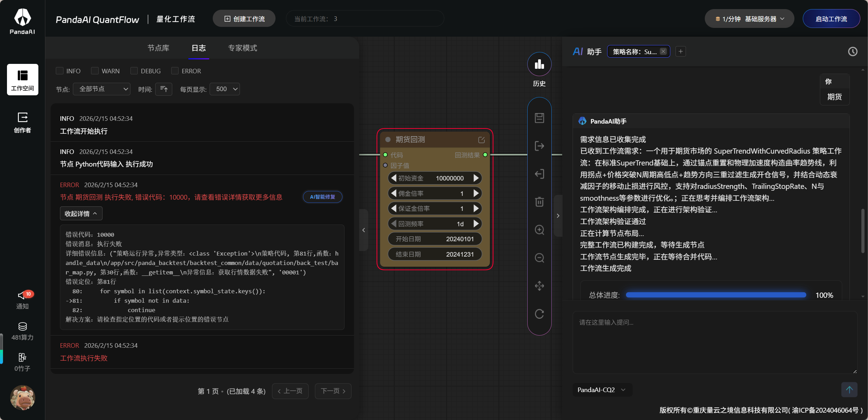Open the AI assistant chat history clock icon

point(853,52)
